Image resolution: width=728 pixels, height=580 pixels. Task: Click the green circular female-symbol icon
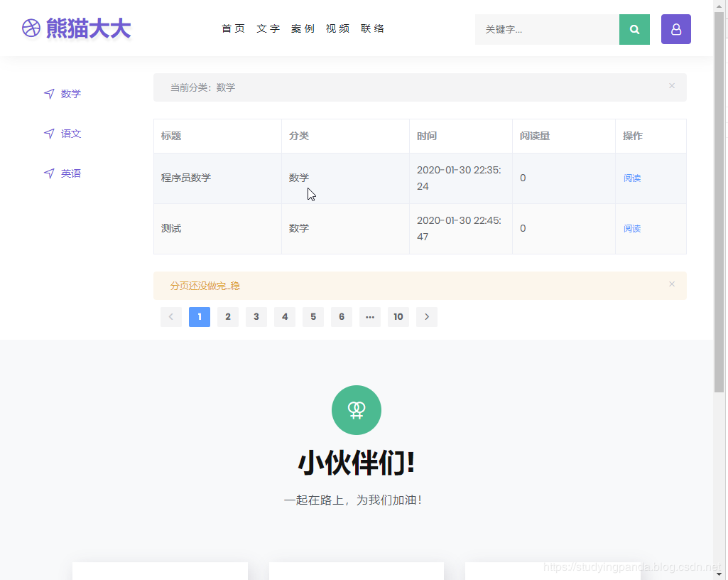coord(356,410)
